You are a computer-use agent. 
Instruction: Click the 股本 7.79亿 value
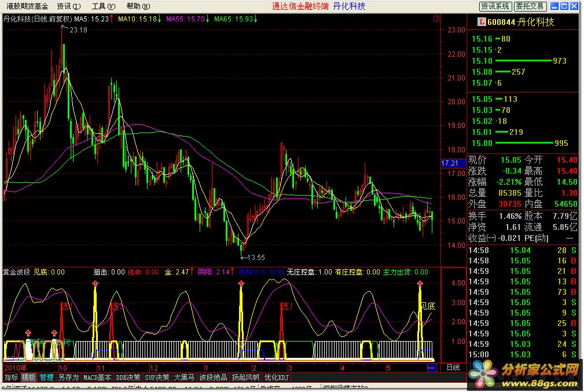565,216
